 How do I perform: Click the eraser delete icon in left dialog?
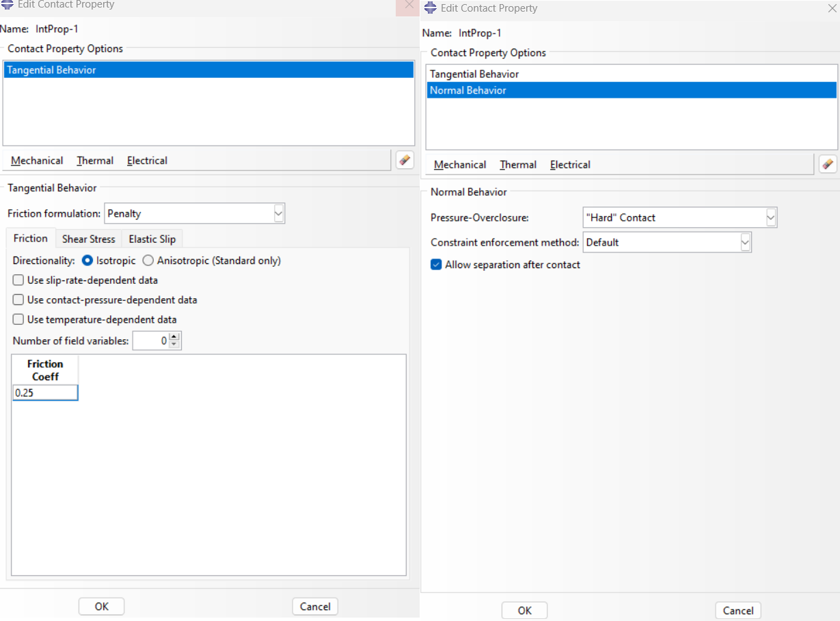pos(405,160)
